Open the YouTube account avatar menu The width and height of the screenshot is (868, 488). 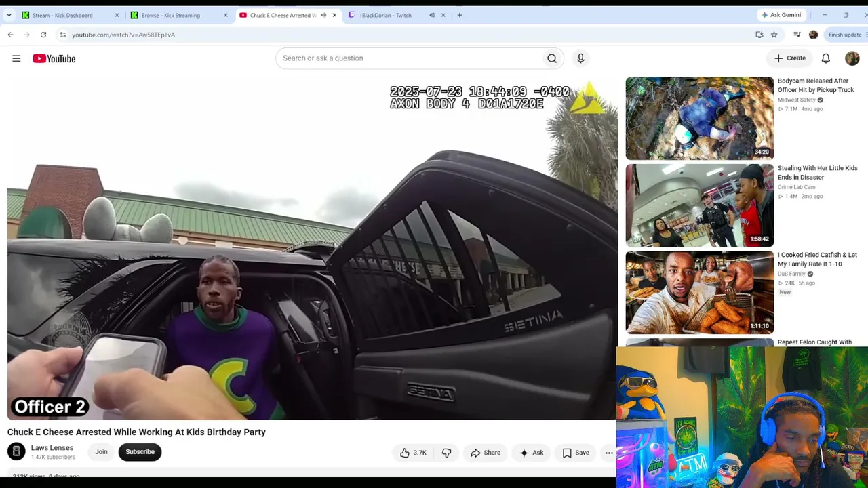(852, 58)
